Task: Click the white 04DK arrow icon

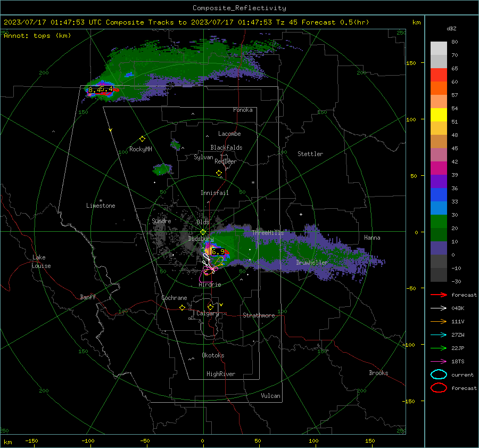Action: click(x=439, y=308)
